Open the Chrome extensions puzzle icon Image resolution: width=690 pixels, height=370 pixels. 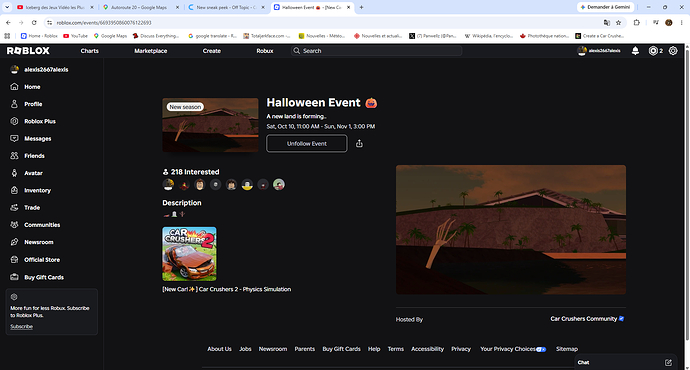pyautogui.click(x=636, y=22)
